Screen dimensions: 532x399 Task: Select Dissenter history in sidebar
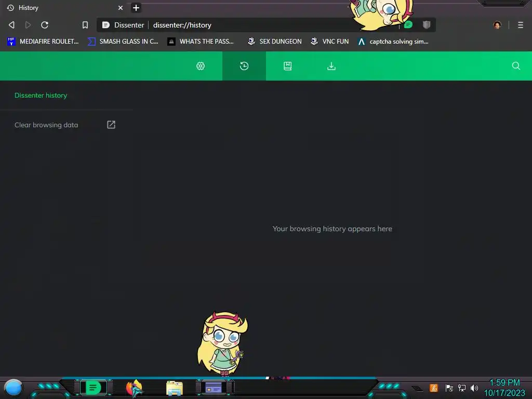click(x=41, y=96)
